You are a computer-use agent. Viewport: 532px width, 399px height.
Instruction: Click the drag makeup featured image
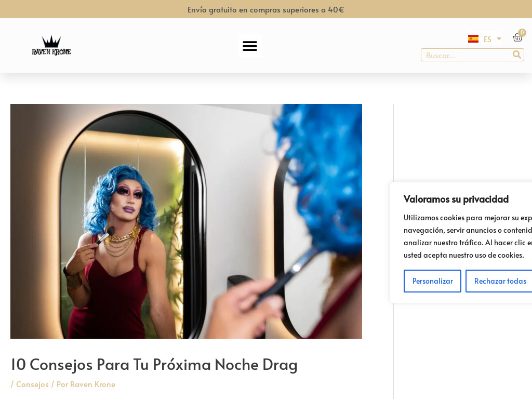(186, 221)
